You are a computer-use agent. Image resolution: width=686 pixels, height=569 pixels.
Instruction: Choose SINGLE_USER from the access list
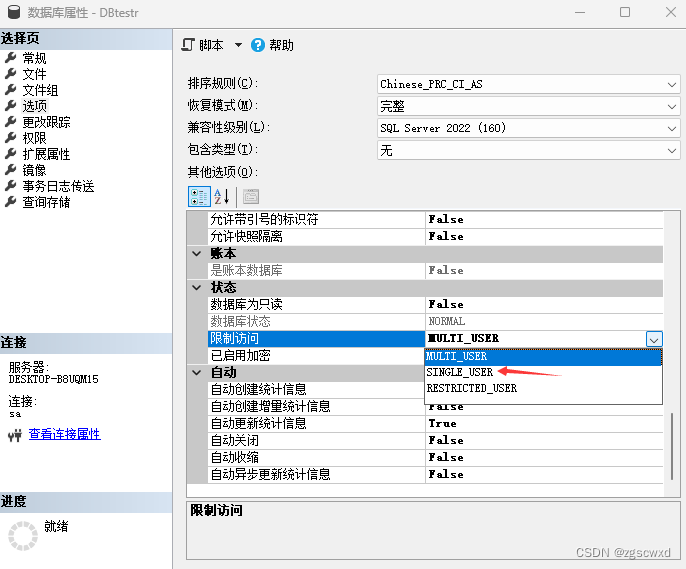459,372
